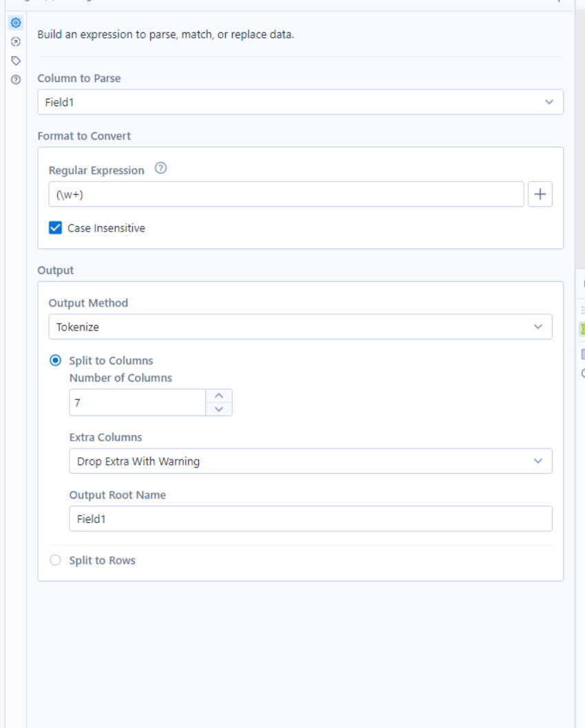Click the Number of Columns value field
The image size is (585, 728).
pyautogui.click(x=138, y=402)
